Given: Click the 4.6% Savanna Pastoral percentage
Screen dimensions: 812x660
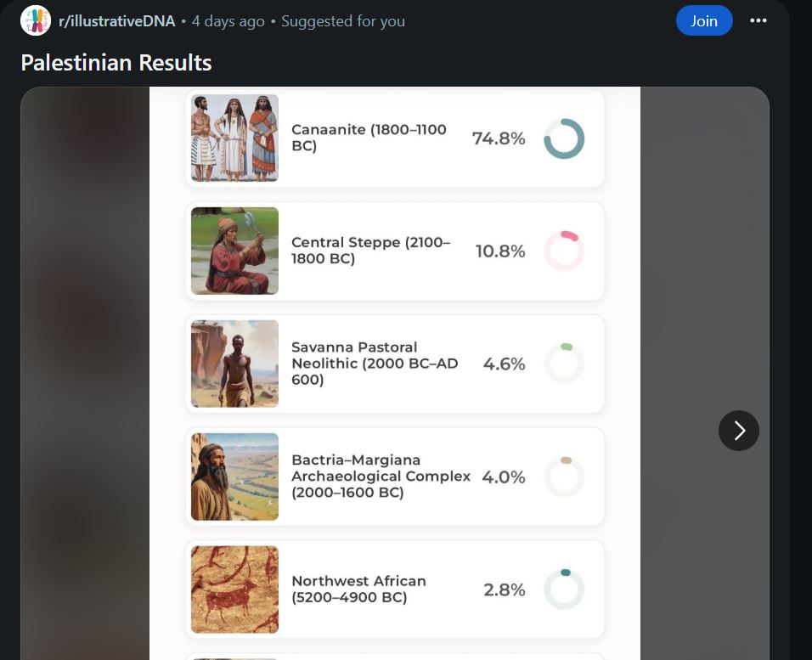Looking at the screenshot, I should click(x=504, y=364).
